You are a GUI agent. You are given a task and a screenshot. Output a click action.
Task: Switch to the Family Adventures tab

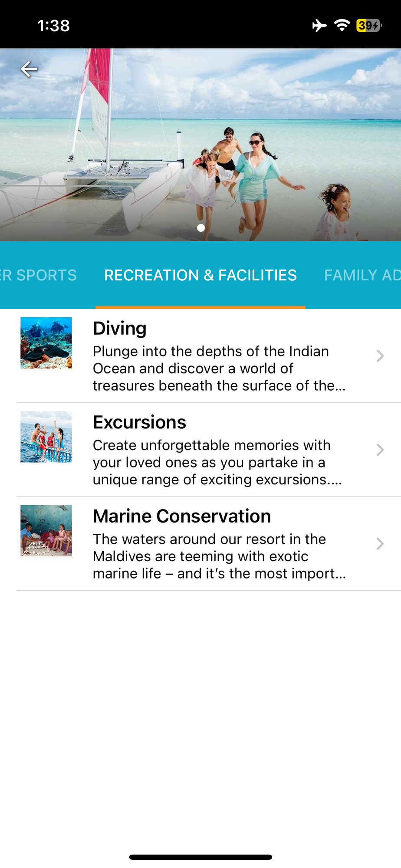(x=362, y=275)
